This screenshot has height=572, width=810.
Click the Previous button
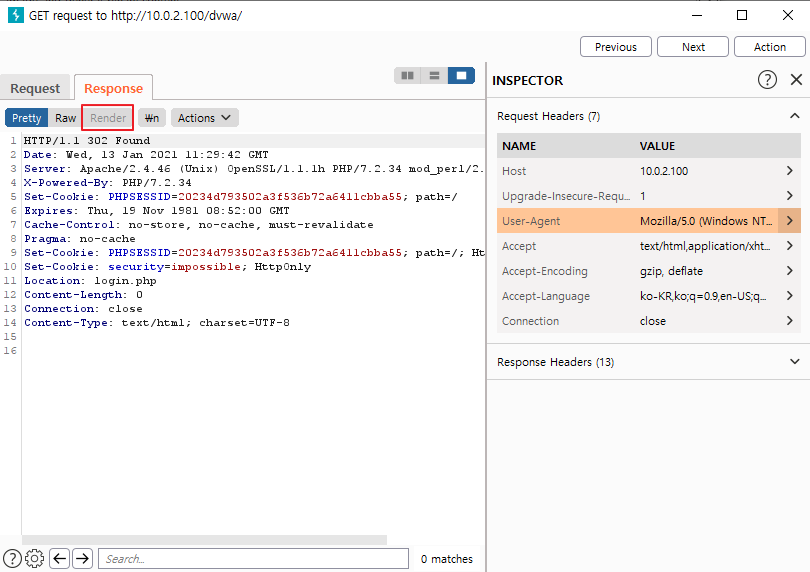coord(616,47)
